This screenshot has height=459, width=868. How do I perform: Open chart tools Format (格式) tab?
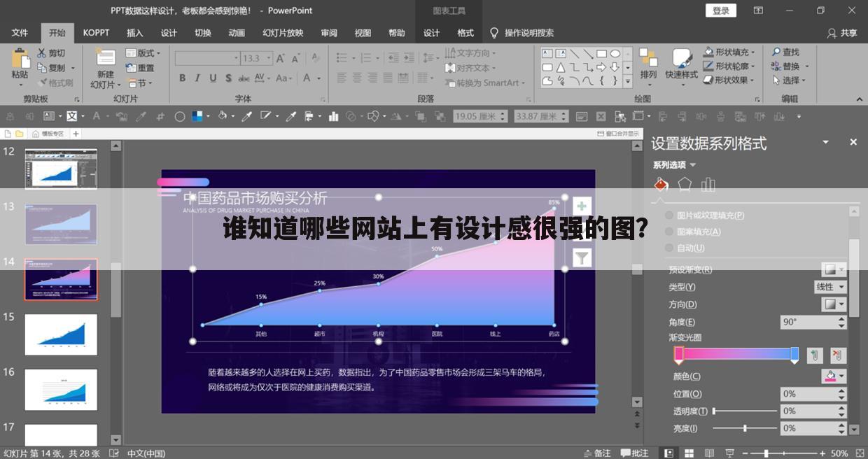click(x=465, y=33)
